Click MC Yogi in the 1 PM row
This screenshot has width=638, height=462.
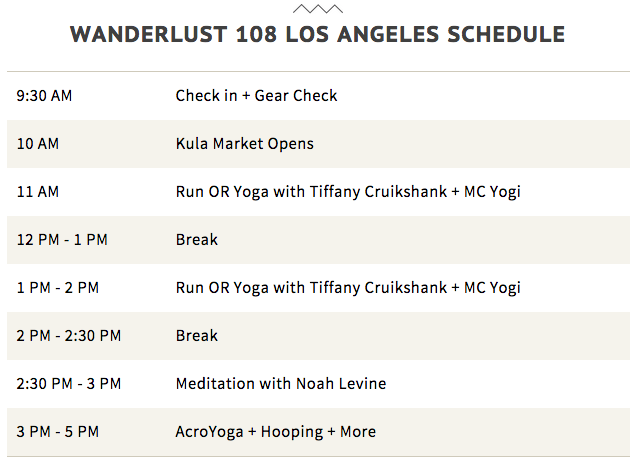click(x=492, y=288)
